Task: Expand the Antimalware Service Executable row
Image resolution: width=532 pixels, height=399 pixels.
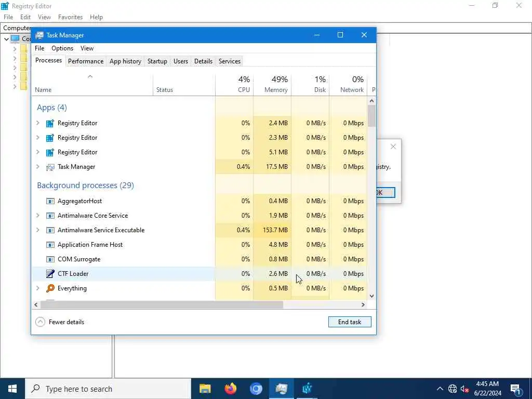Action: tap(38, 230)
